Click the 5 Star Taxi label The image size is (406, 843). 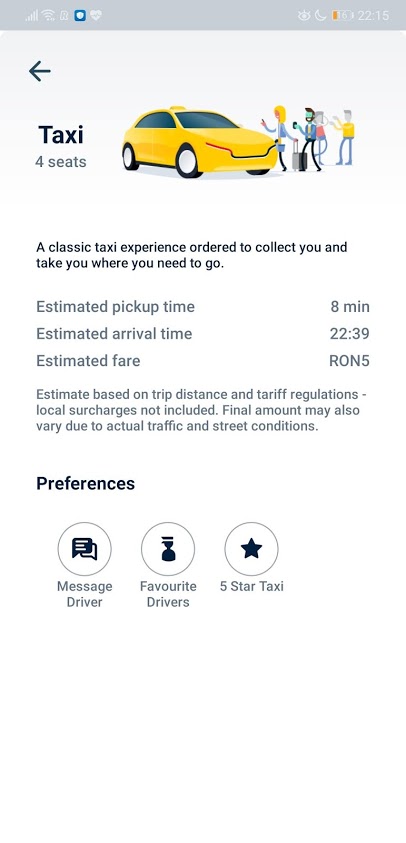[251, 586]
